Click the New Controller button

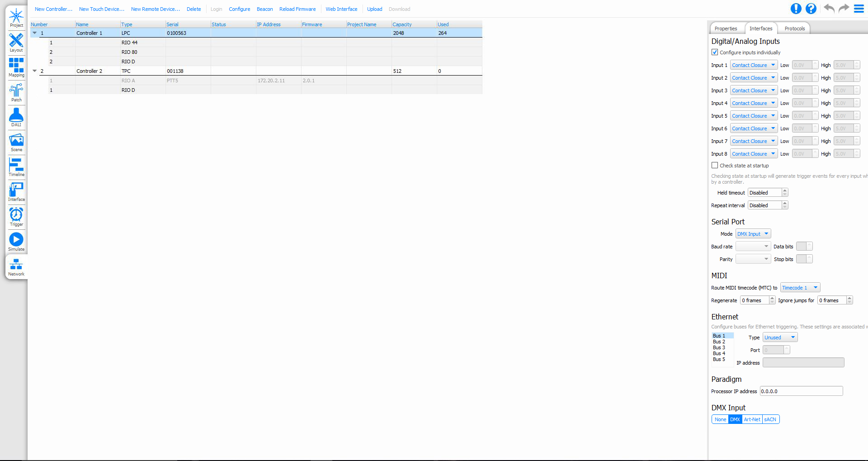(53, 9)
